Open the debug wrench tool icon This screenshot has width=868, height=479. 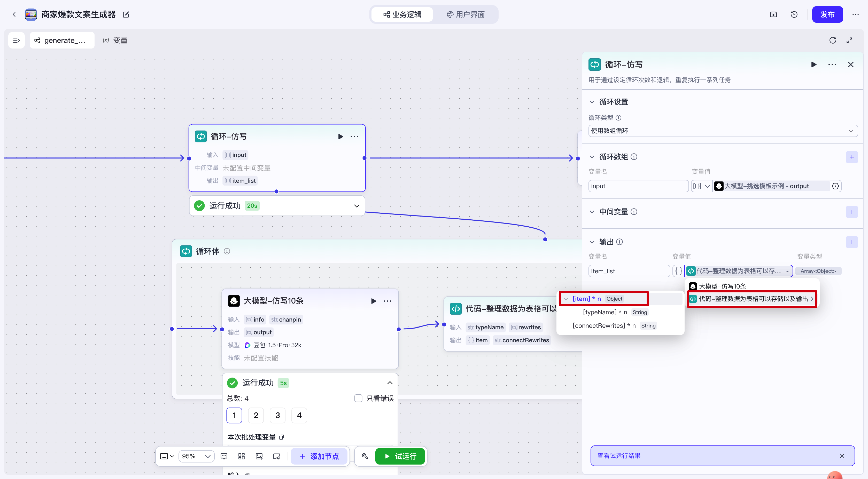(365, 457)
